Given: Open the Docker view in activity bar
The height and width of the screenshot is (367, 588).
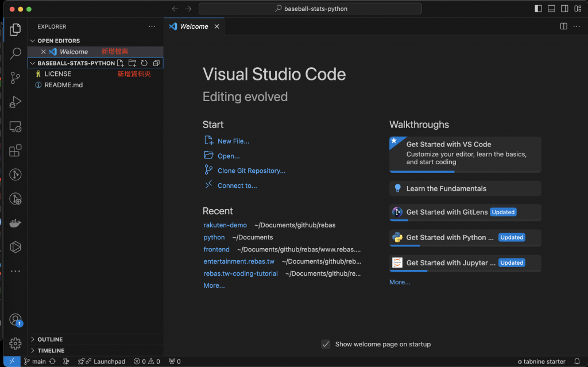Looking at the screenshot, I should tap(16, 223).
